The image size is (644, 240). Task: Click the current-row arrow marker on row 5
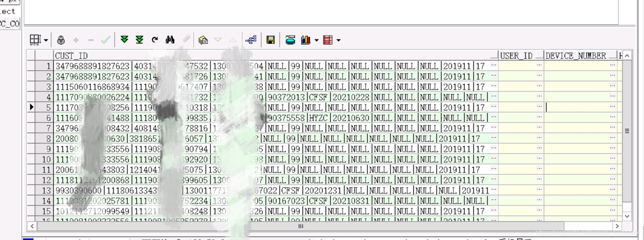31,107
